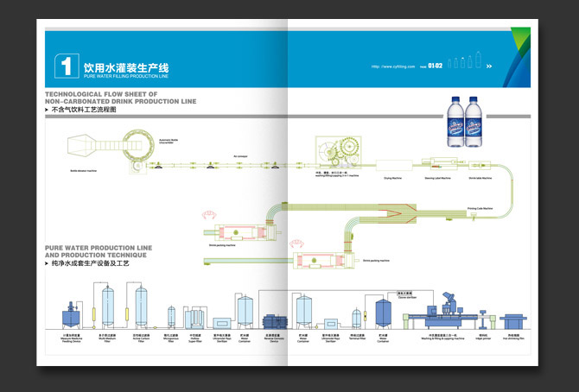Click the "Bottle elevator machine" label
The width and height of the screenshot is (579, 392).
(84, 171)
